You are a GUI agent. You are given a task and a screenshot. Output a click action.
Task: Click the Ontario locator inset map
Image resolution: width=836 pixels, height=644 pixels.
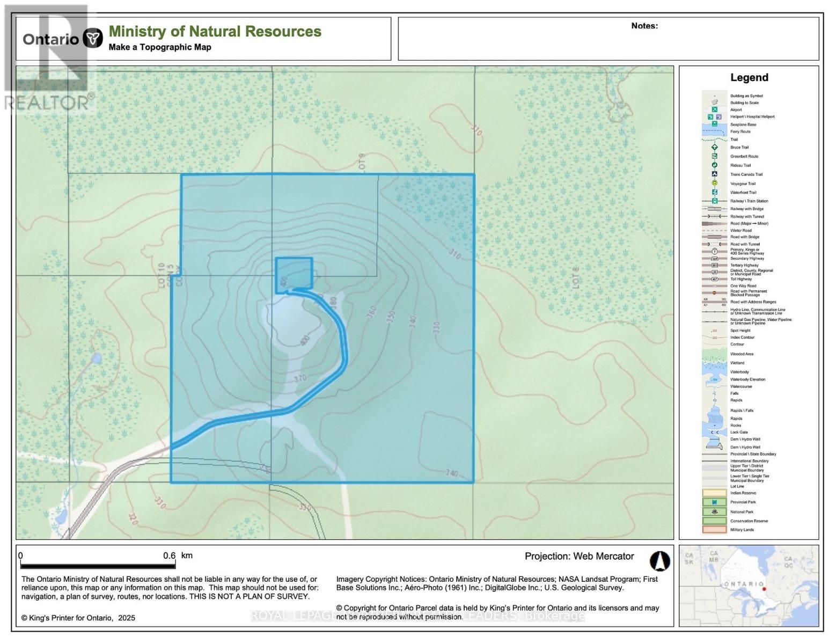749,586
